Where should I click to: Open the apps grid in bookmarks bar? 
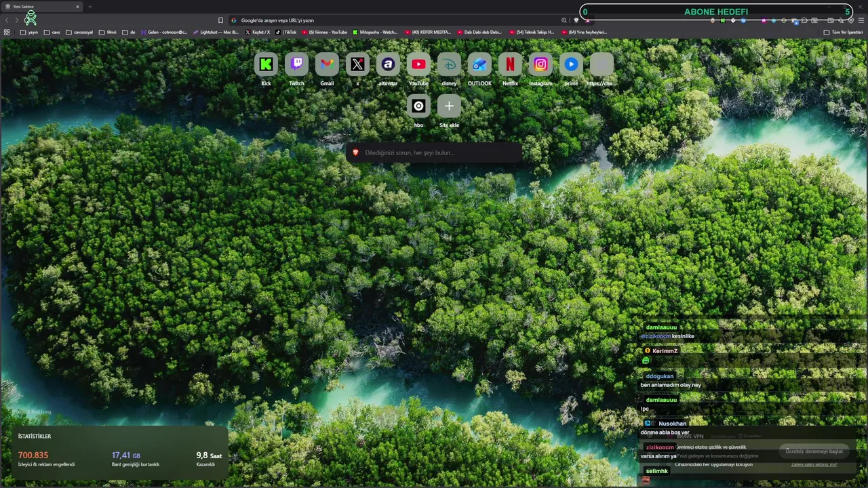[7, 32]
